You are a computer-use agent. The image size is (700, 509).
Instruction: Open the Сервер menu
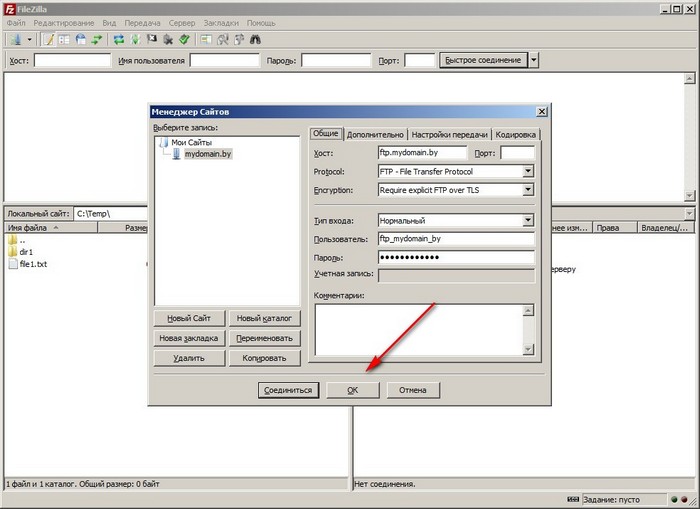pyautogui.click(x=182, y=23)
